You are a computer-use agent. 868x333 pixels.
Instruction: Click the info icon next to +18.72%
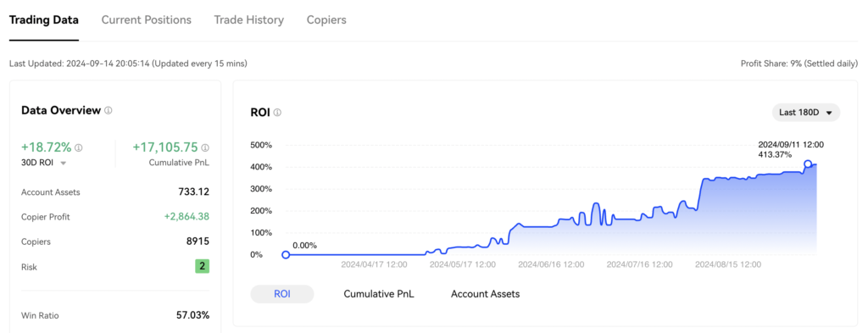pos(79,147)
